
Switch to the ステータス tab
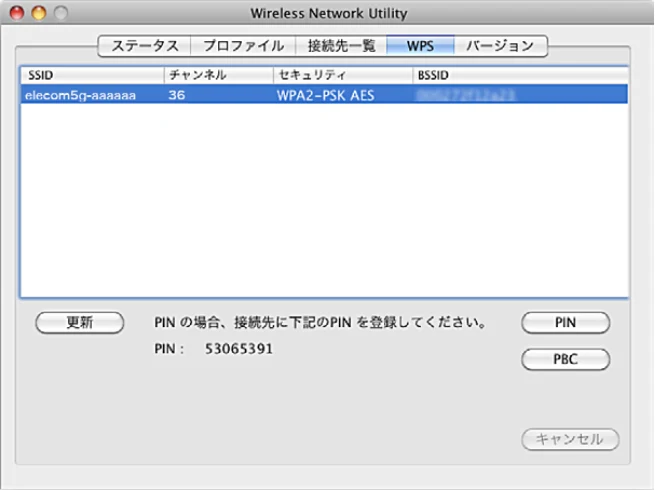pos(145,46)
